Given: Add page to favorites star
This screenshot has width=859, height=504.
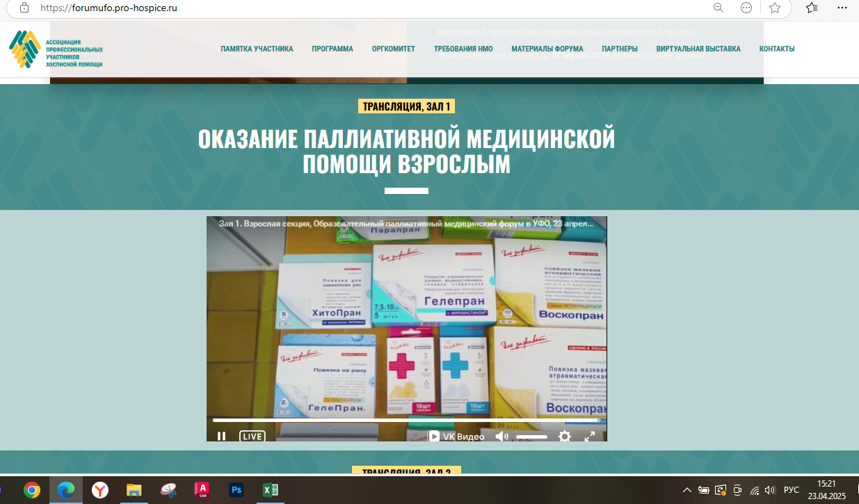Looking at the screenshot, I should click(775, 8).
